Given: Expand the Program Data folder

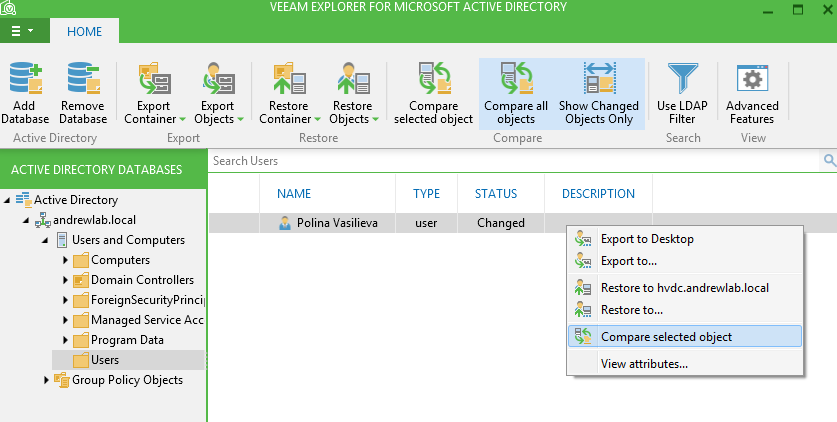Looking at the screenshot, I should click(x=65, y=340).
